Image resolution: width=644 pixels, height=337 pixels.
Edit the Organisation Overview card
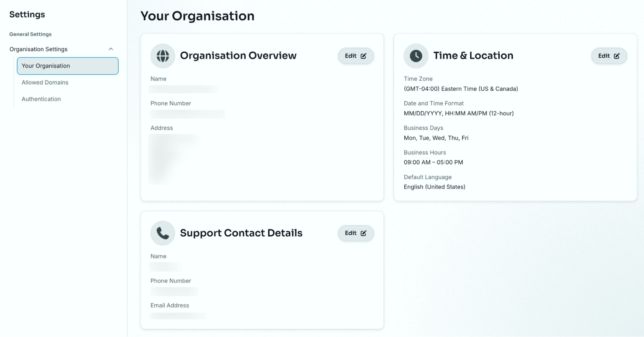click(x=356, y=56)
